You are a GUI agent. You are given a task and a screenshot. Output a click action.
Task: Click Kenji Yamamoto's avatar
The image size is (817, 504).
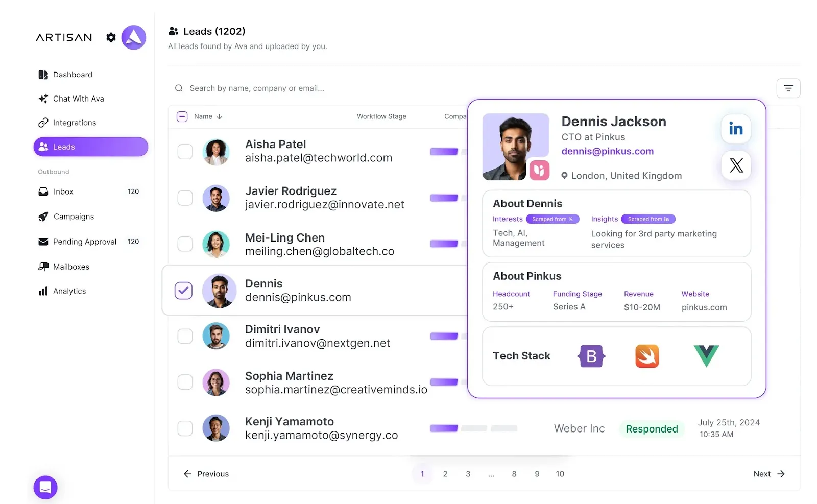216,428
